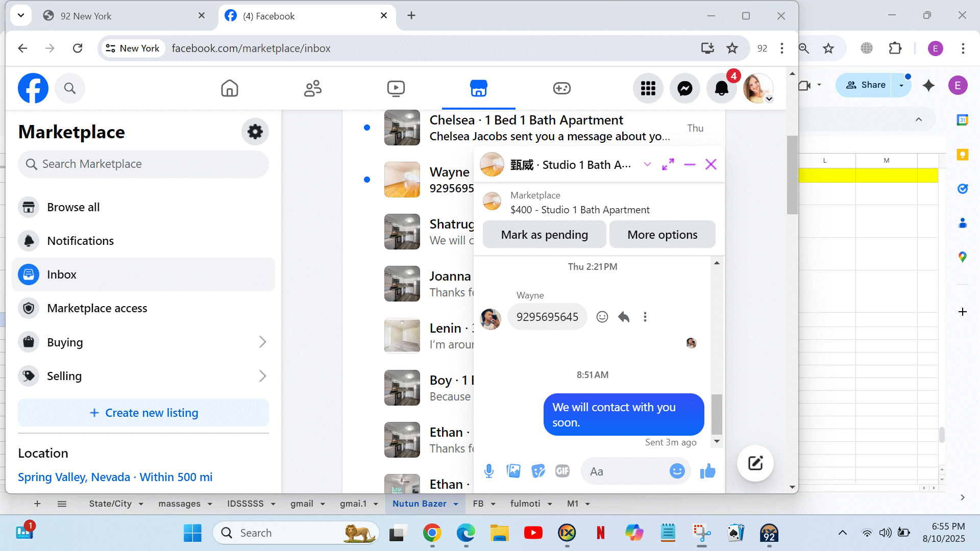Click the chat conversation scrollbar thumb
The height and width of the screenshot is (551, 980).
(717, 413)
